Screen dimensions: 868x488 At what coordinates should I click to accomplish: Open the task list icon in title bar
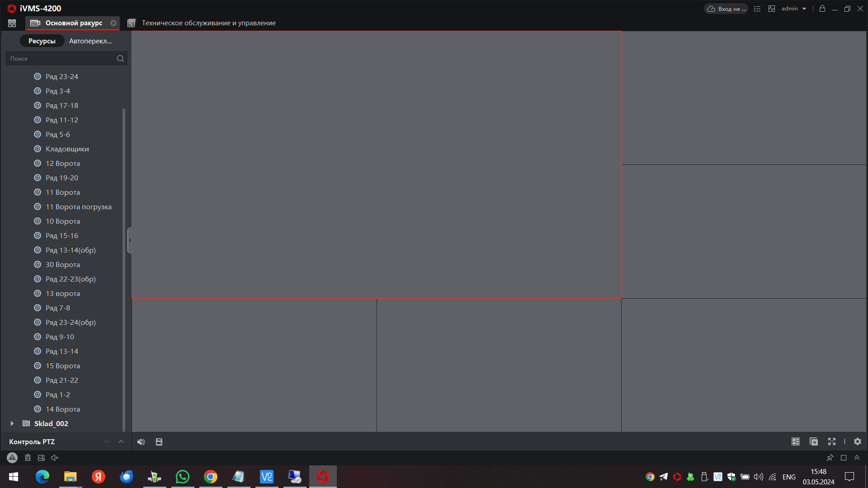[x=757, y=9]
